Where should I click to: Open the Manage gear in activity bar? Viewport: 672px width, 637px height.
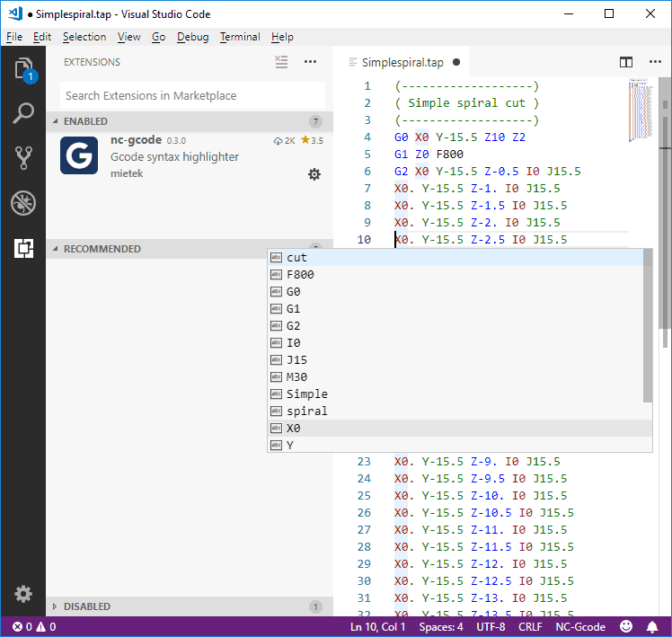pos(23,594)
